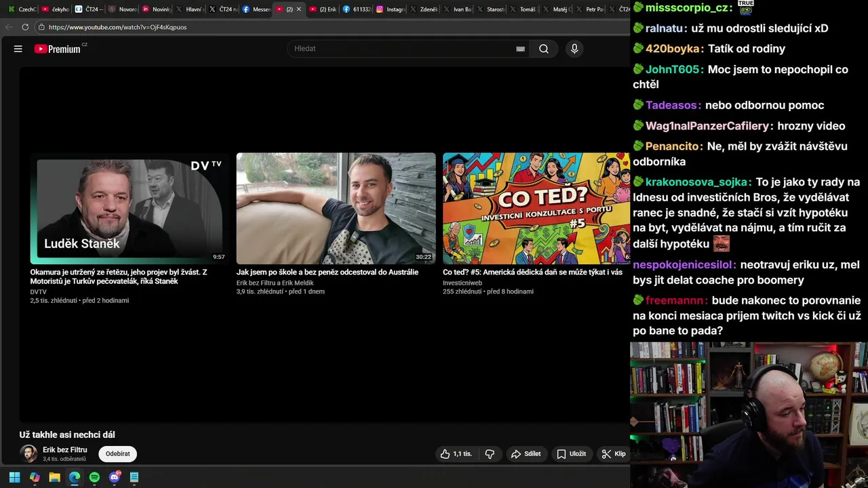Click chat user Tadeasos's name
The width and height of the screenshot is (868, 488).
pyautogui.click(x=672, y=105)
